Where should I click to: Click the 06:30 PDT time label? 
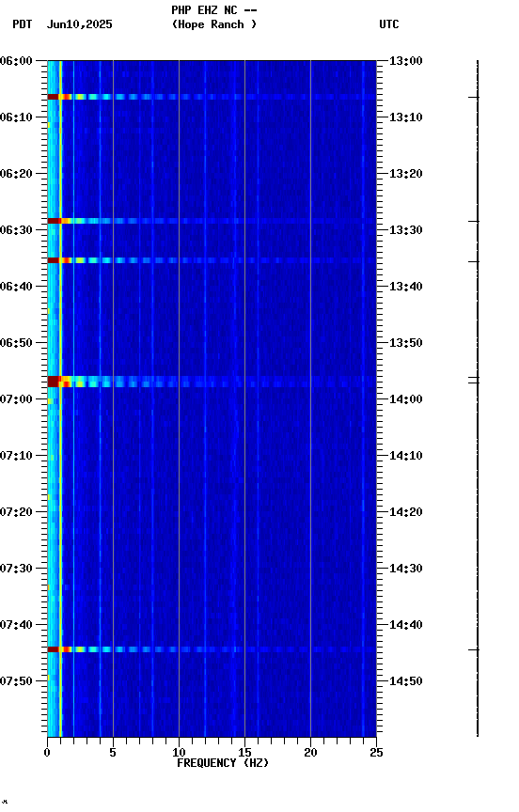pos(16,230)
